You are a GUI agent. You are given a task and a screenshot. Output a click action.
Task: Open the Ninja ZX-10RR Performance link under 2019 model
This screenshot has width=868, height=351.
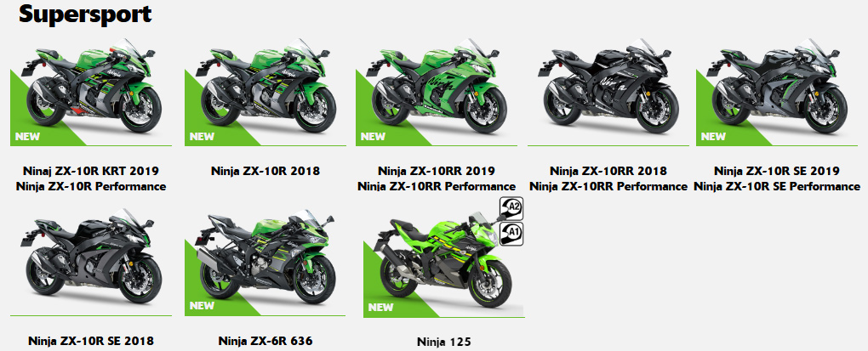pos(437,186)
